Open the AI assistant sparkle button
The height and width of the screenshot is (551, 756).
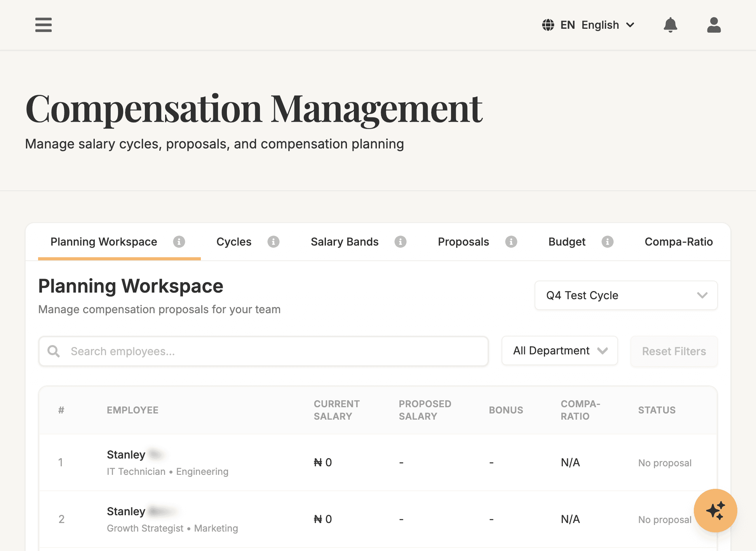(x=715, y=511)
